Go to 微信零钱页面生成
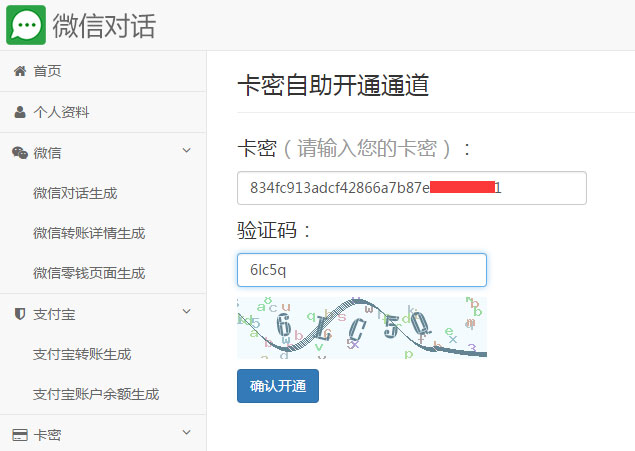 point(89,273)
